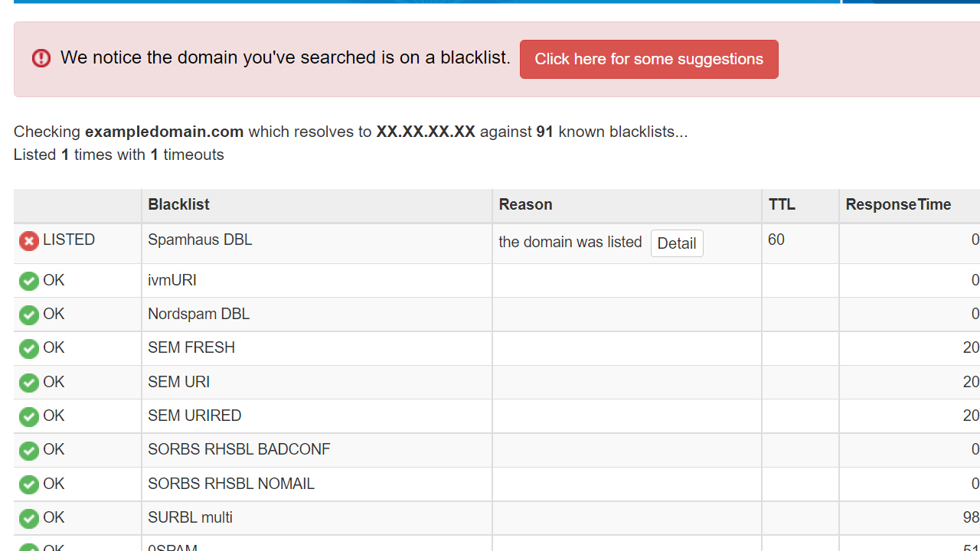Click the red LISTED status icon
This screenshot has height=551, width=980.
tap(29, 241)
